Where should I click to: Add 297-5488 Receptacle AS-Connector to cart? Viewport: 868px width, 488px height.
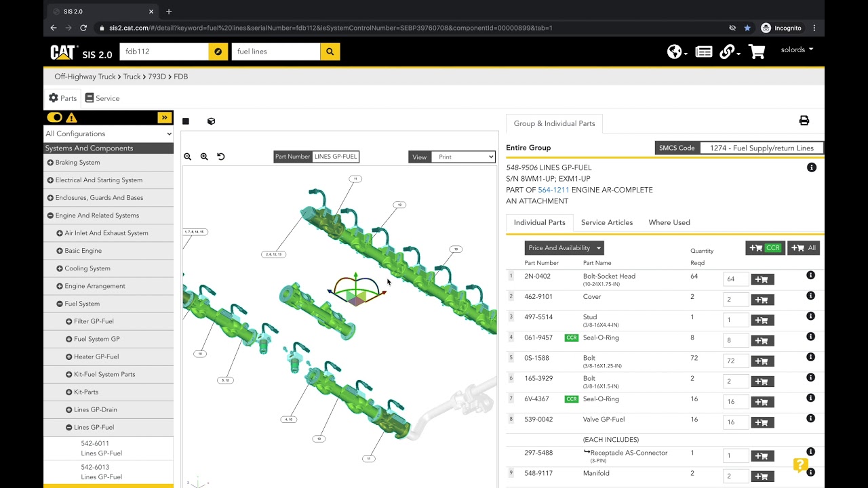tap(762, 456)
